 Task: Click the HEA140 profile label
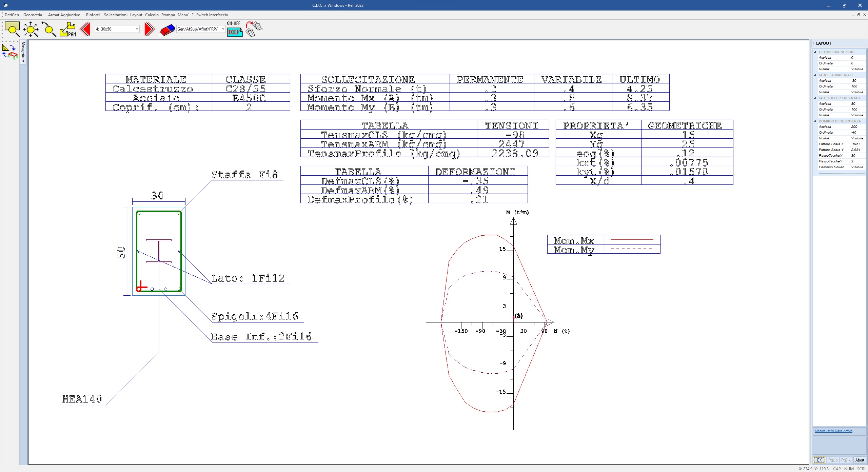82,399
